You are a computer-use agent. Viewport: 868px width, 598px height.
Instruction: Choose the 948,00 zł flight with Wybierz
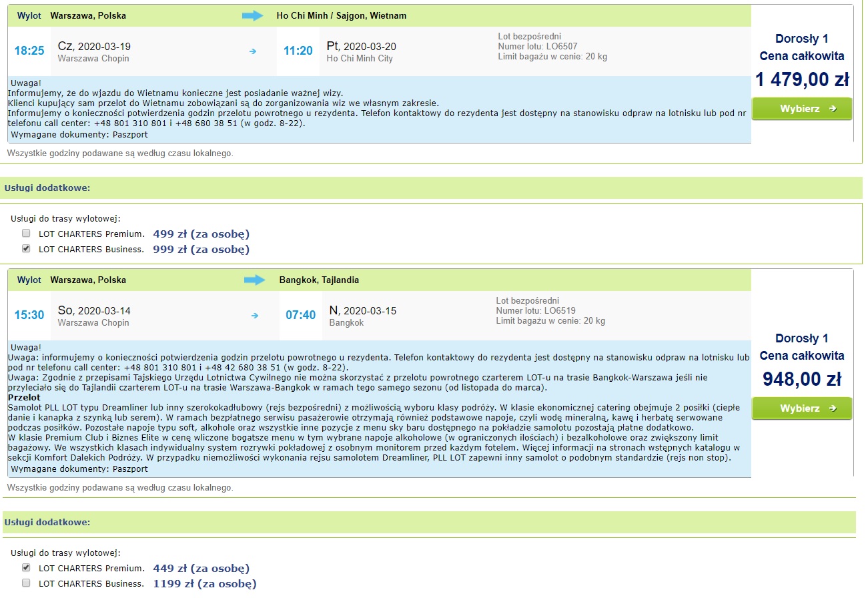[802, 408]
